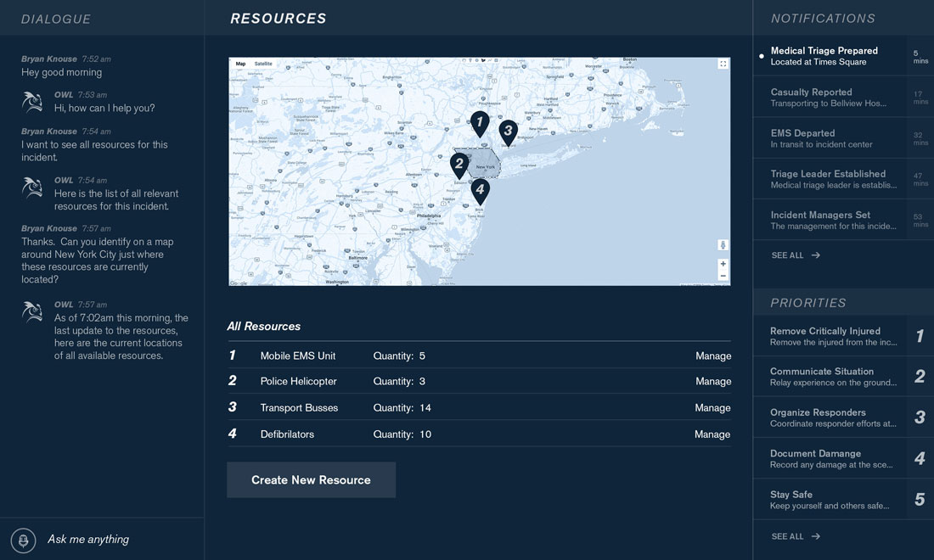This screenshot has width=934, height=560.
Task: Switch map to Satellite view
Action: click(x=263, y=64)
